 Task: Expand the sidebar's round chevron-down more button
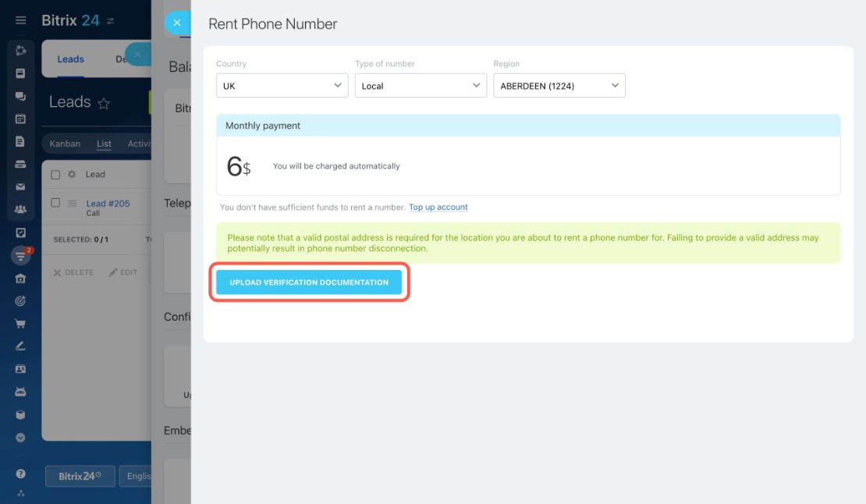(x=20, y=438)
